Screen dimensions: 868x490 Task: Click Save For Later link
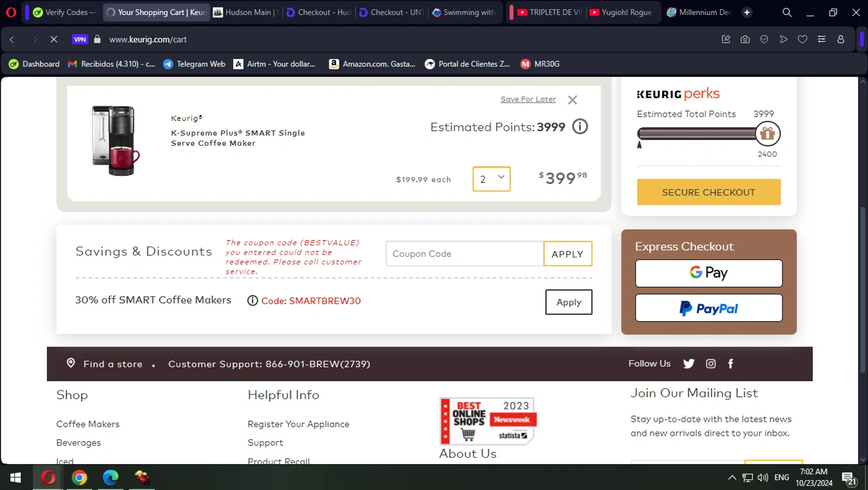(528, 100)
